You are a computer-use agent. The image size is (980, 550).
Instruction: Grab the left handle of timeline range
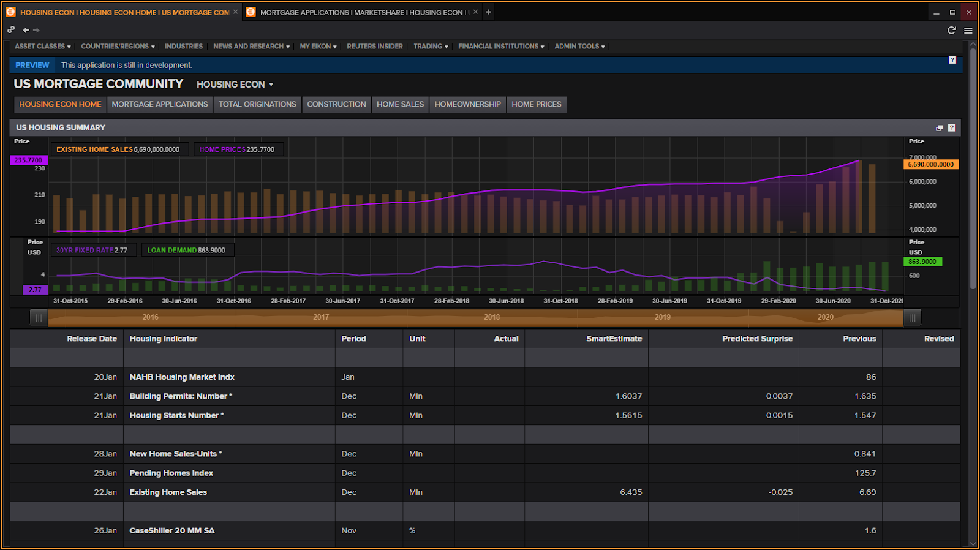(39, 317)
